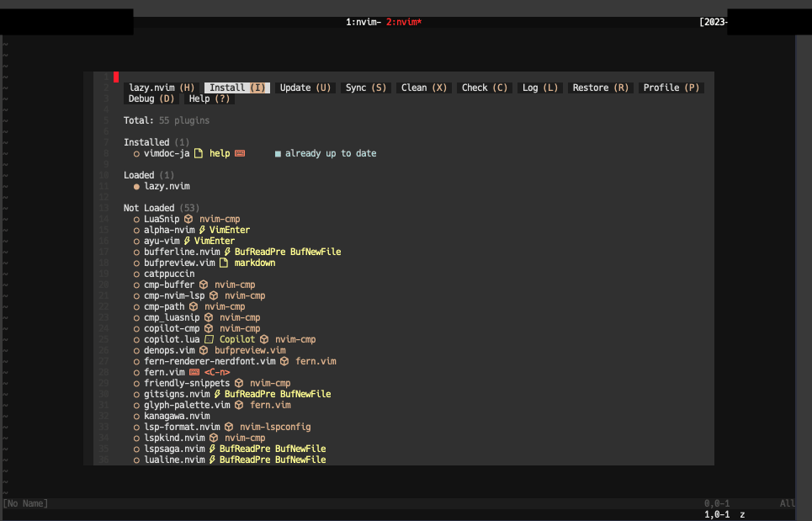Image resolution: width=812 pixels, height=521 pixels.
Task: Open the Debug (D) view
Action: (x=151, y=98)
